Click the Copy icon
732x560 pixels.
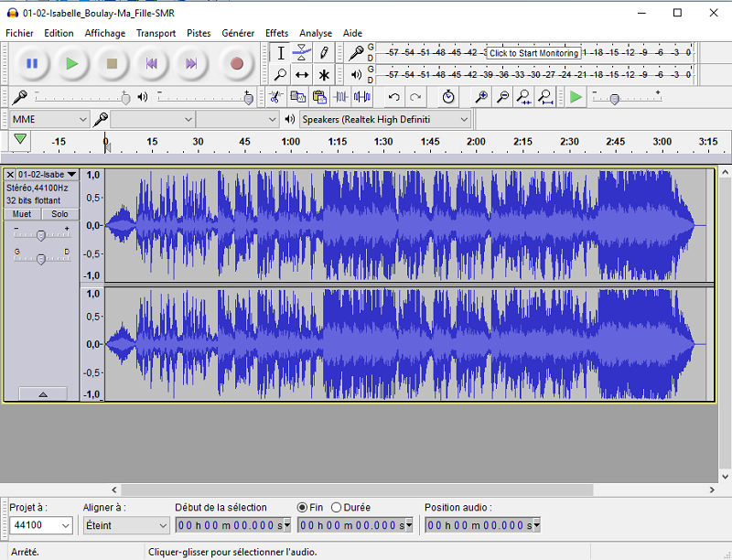(297, 97)
